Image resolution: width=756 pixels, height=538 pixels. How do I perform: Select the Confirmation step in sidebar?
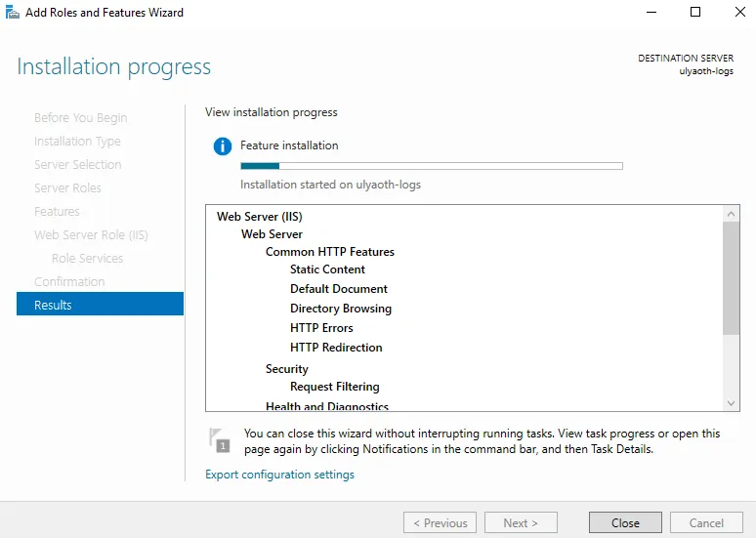tap(69, 281)
